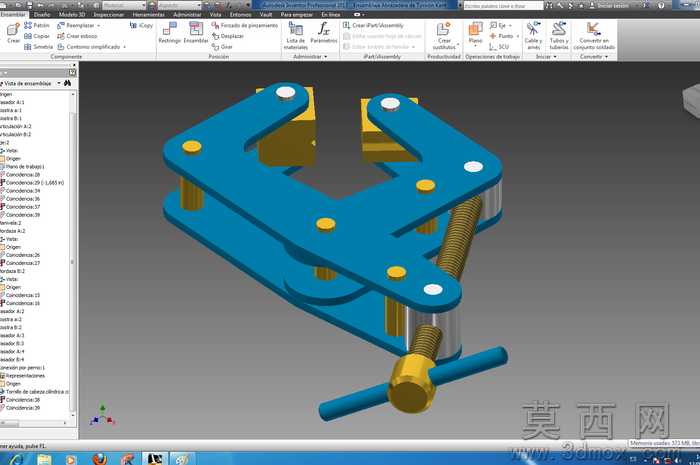Switch to the Inspeccionar tab
Image resolution: width=700 pixels, height=465 pixels.
coord(108,15)
